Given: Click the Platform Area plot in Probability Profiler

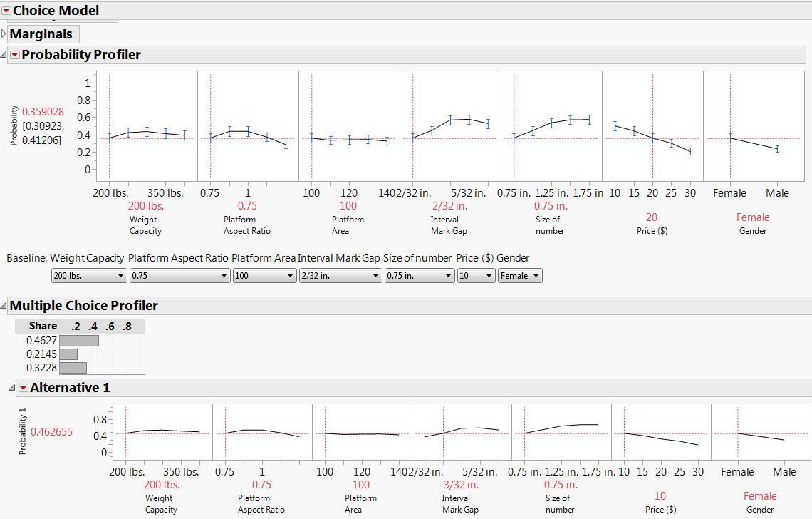Looking at the screenshot, I should pos(349,126).
